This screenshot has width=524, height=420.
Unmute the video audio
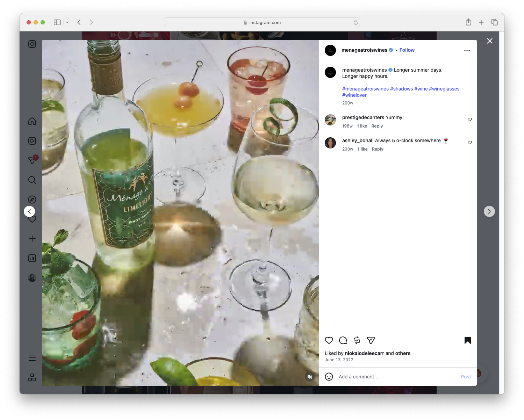pyautogui.click(x=310, y=377)
